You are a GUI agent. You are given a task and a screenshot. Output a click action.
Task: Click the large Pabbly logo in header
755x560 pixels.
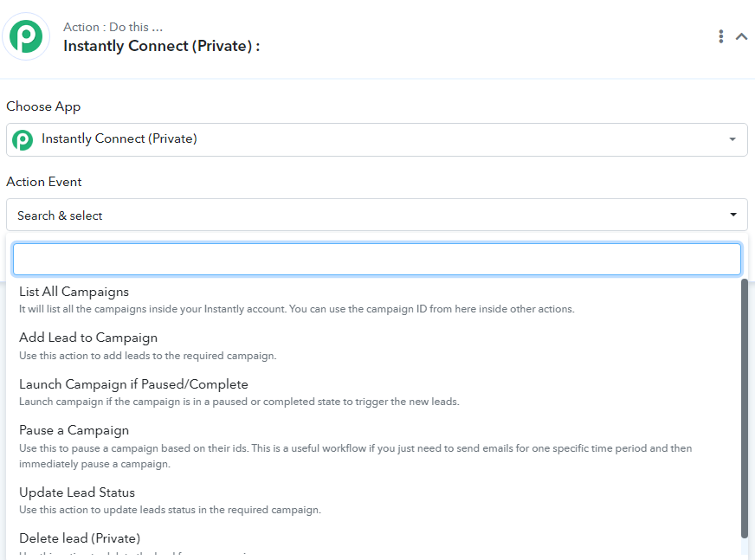tap(26, 36)
